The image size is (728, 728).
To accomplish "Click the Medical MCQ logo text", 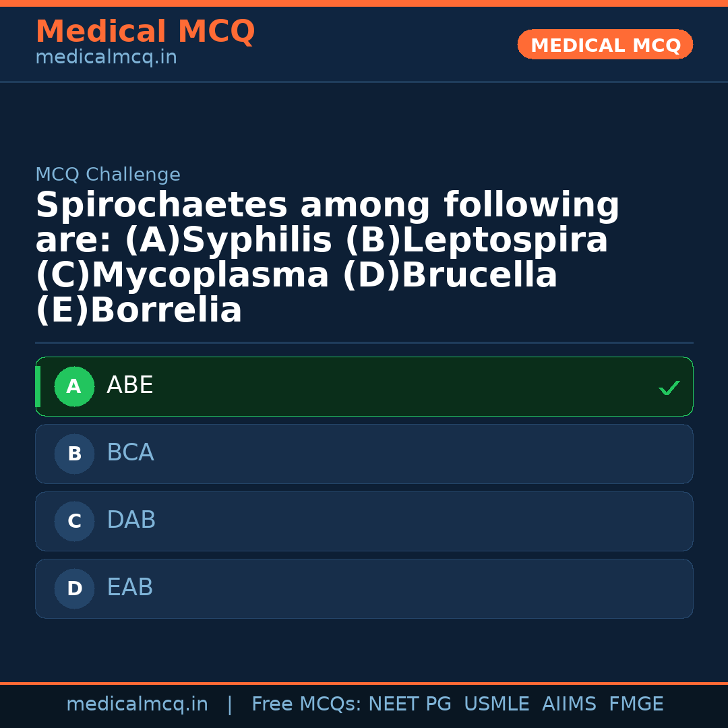I will 145,32.
